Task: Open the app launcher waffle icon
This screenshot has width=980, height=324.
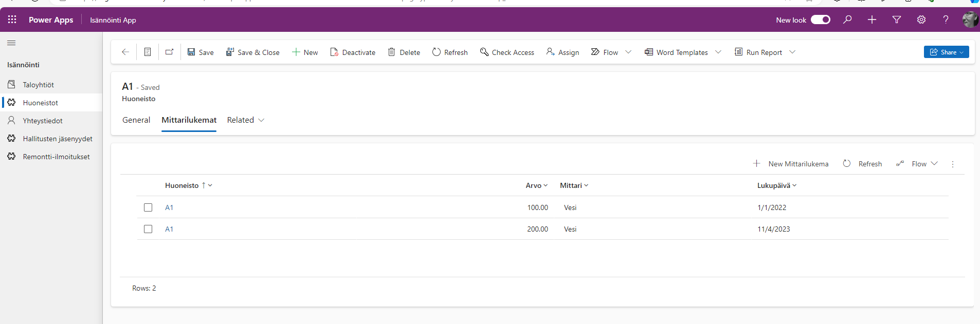Action: click(x=12, y=20)
